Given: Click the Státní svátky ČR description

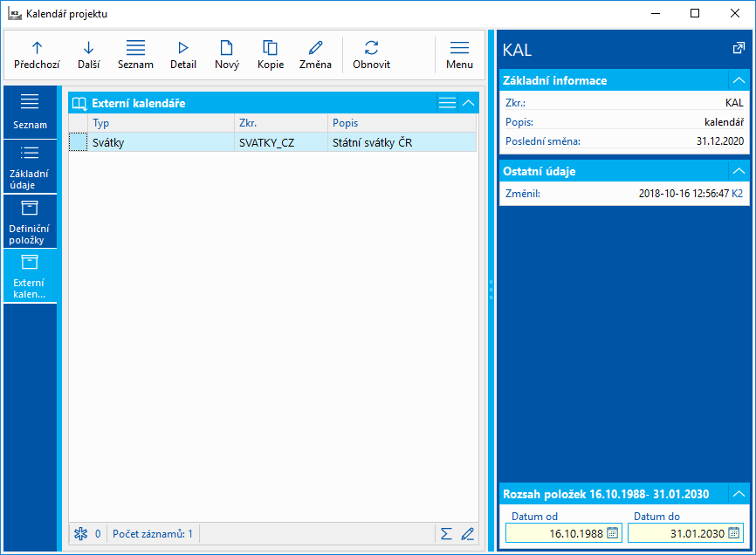Looking at the screenshot, I should click(402, 142).
